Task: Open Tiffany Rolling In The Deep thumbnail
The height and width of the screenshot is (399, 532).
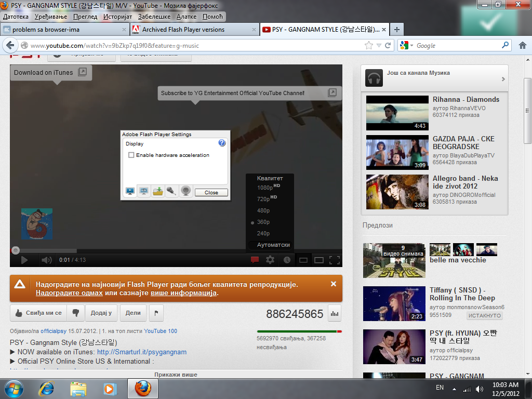Action: pos(394,303)
